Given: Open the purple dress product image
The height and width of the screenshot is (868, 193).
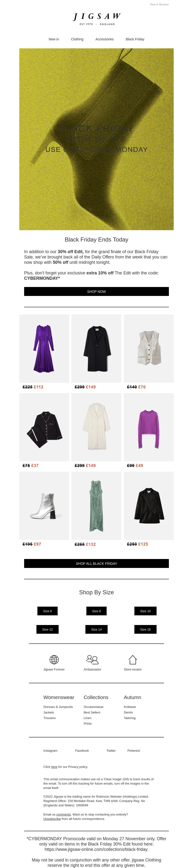Looking at the screenshot, I should (x=44, y=348).
